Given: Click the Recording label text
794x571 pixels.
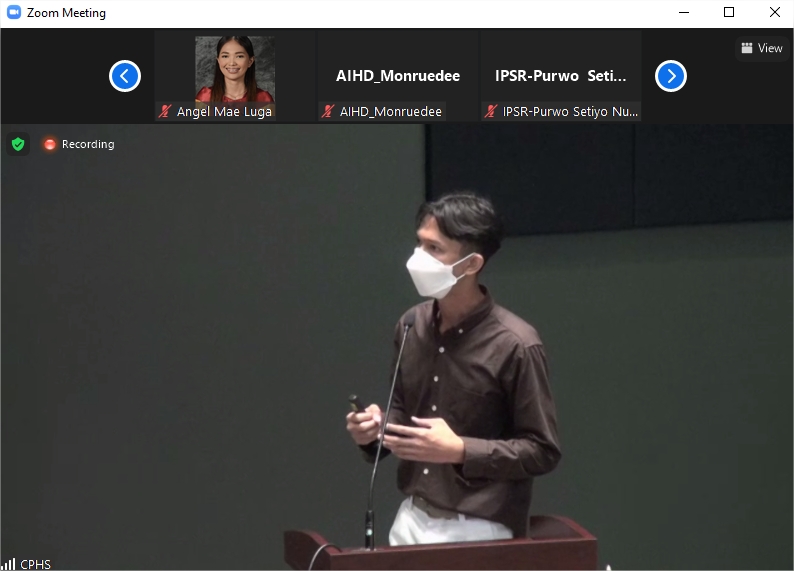Looking at the screenshot, I should pyautogui.click(x=88, y=144).
